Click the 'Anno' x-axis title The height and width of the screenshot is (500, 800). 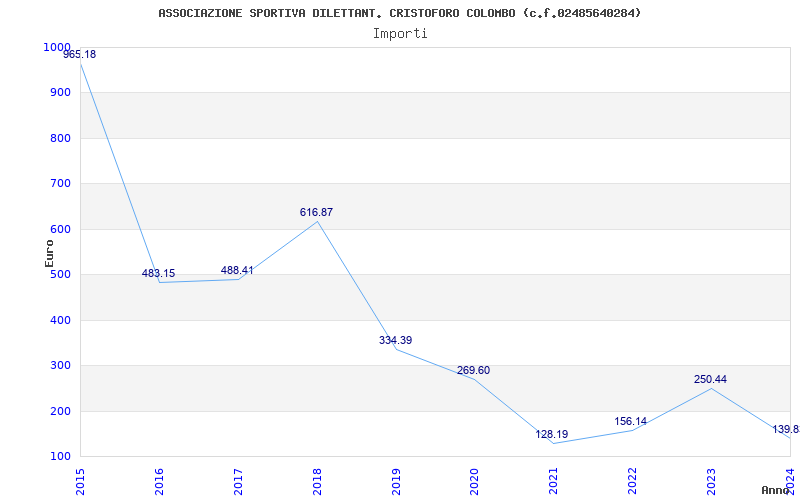[776, 490]
